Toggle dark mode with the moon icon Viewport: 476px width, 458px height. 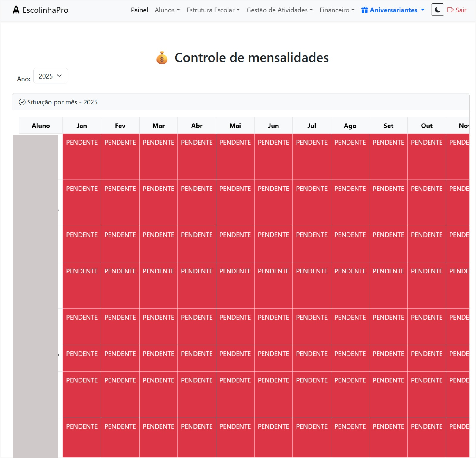click(x=437, y=10)
